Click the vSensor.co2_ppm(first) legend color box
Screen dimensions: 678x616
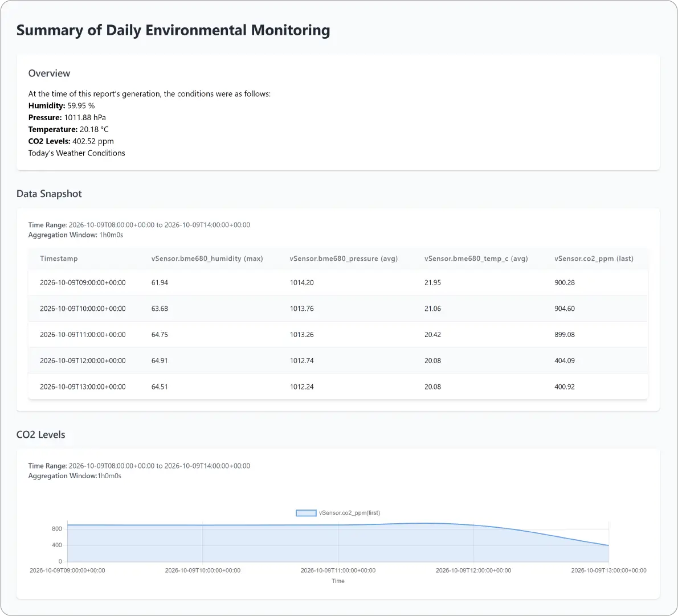(x=306, y=513)
